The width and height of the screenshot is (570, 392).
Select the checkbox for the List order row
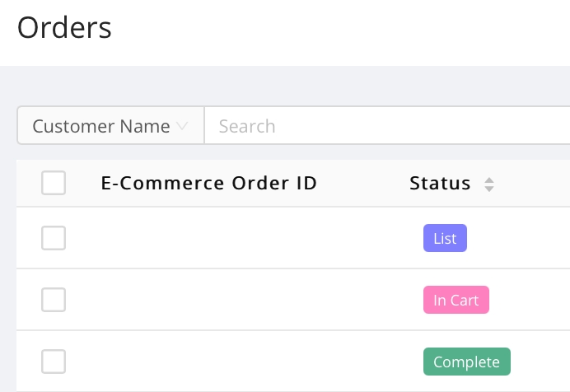[54, 238]
